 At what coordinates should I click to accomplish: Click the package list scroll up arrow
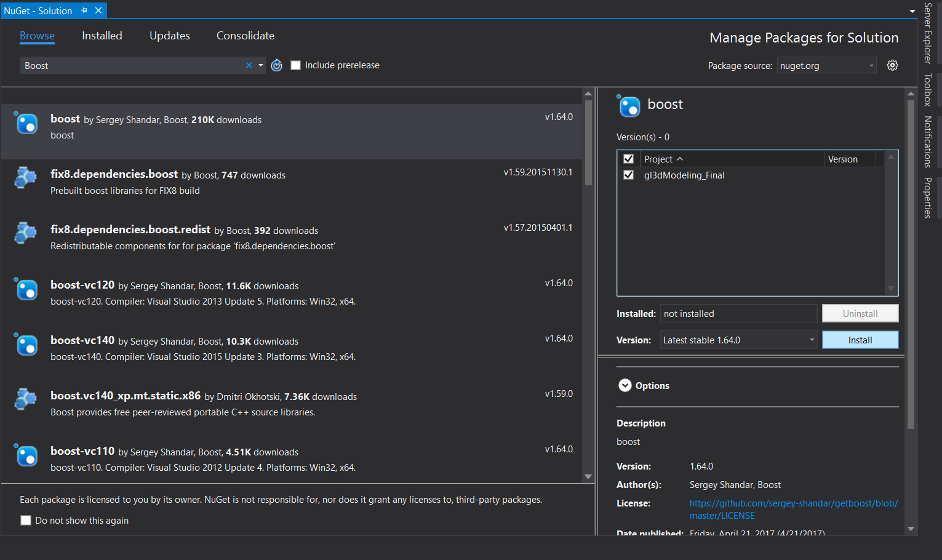point(588,94)
